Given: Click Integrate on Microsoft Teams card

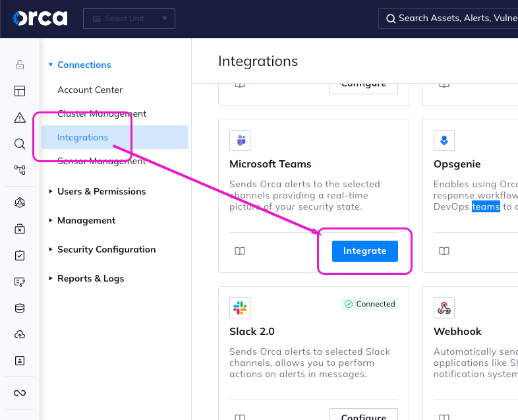Looking at the screenshot, I should pyautogui.click(x=365, y=251).
